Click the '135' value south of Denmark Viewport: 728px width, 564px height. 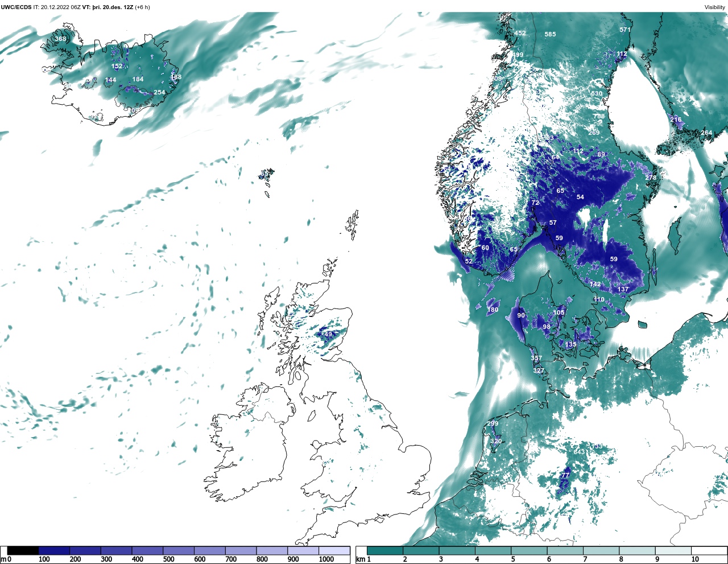coord(570,345)
